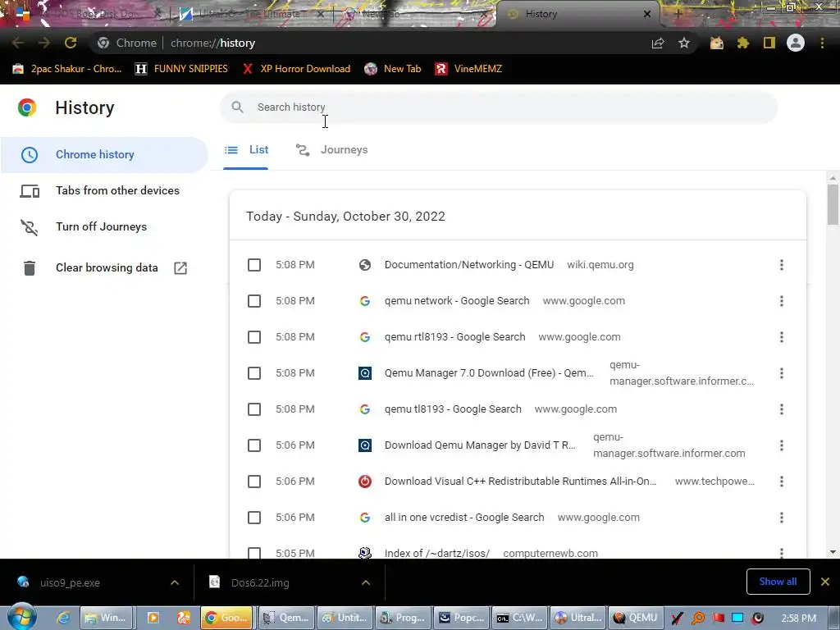The height and width of the screenshot is (630, 840).
Task: Open the XP Horror Download bookmark
Action: coord(296,69)
